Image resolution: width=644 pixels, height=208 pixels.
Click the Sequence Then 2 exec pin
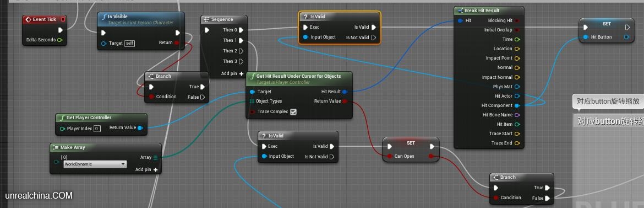pos(241,51)
